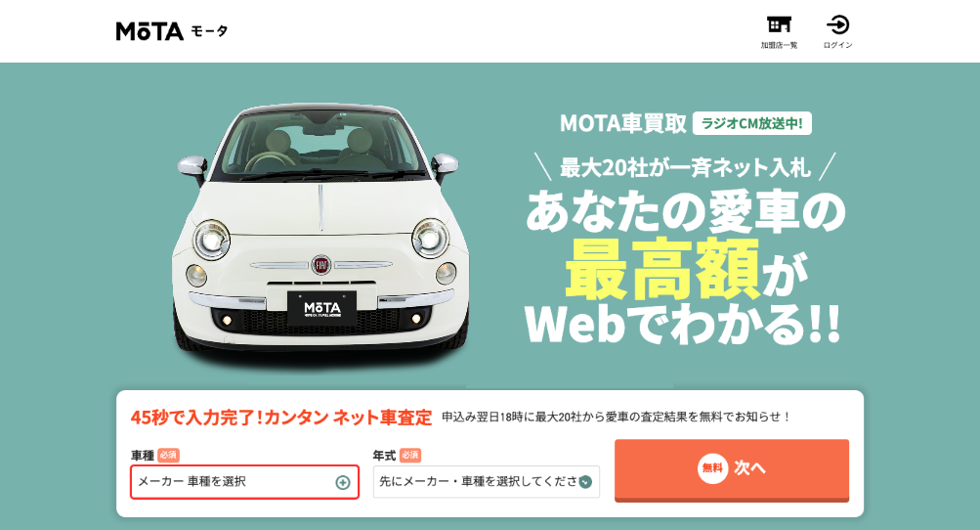Select the ログイン menu label
980x530 pixels.
(837, 45)
